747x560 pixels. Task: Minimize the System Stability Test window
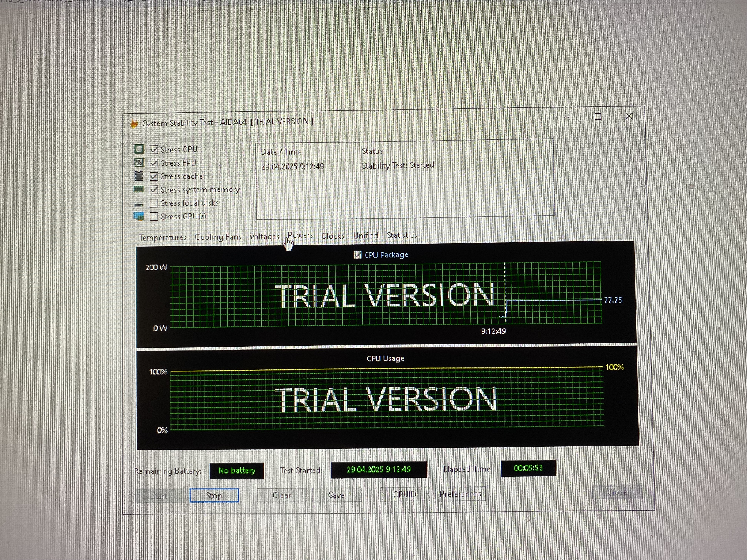click(x=568, y=117)
